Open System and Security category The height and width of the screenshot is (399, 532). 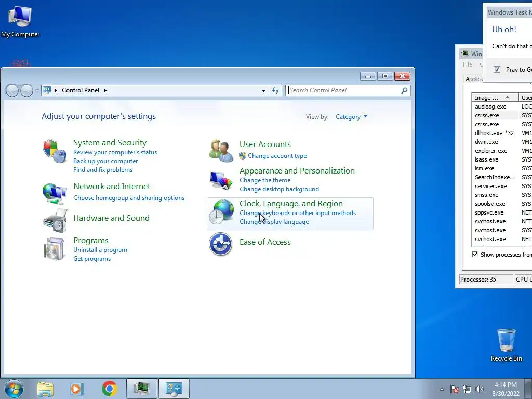pyautogui.click(x=110, y=142)
